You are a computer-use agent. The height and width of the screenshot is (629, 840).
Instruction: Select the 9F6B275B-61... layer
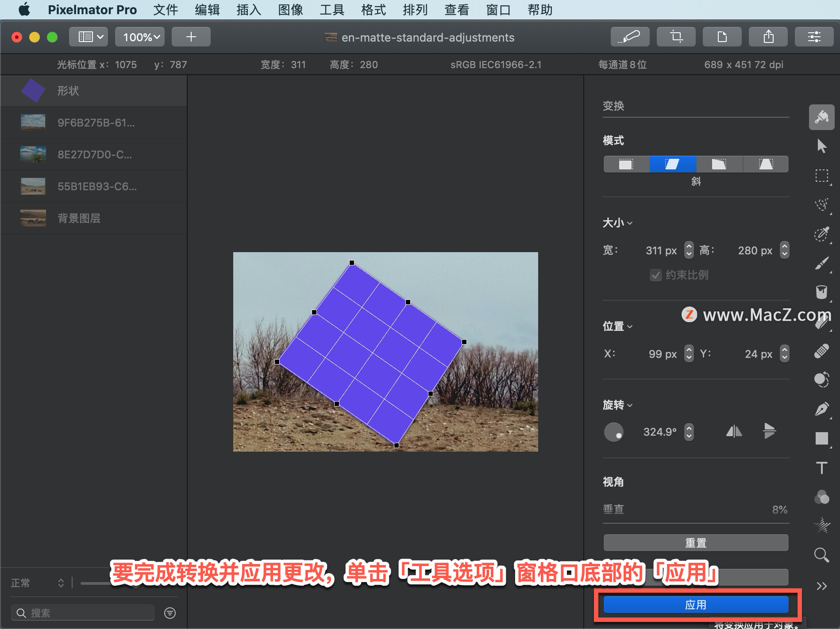(x=94, y=123)
